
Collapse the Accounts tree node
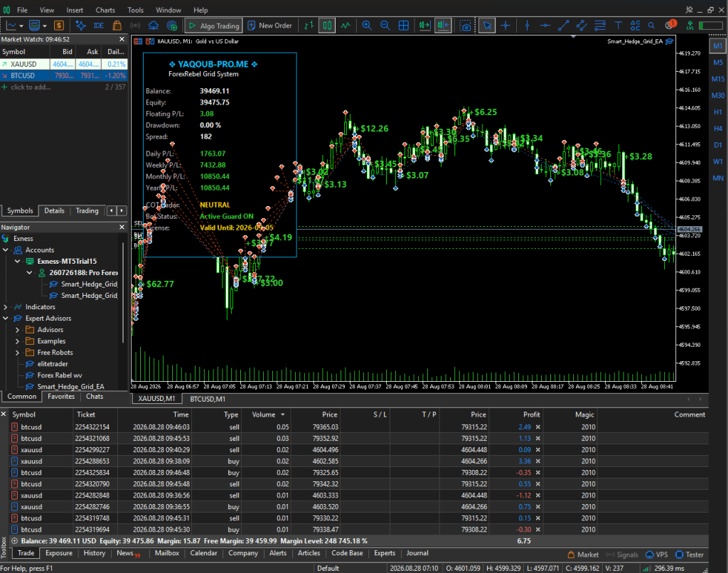tap(6, 250)
